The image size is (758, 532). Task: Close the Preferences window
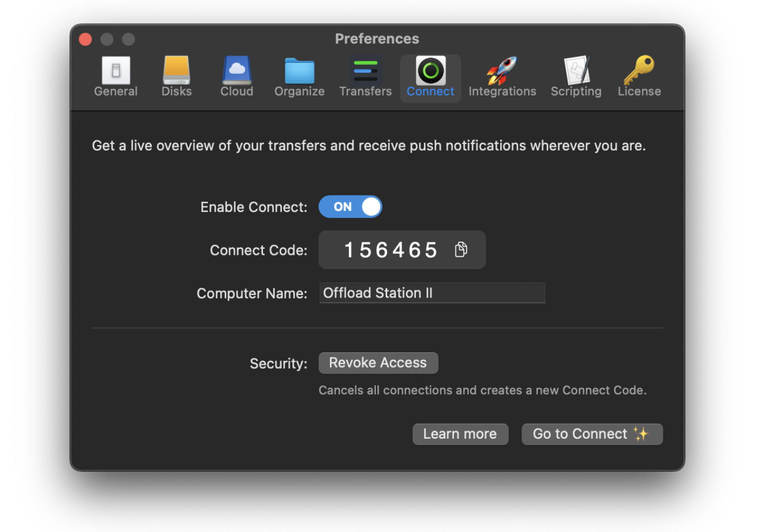tap(85, 39)
